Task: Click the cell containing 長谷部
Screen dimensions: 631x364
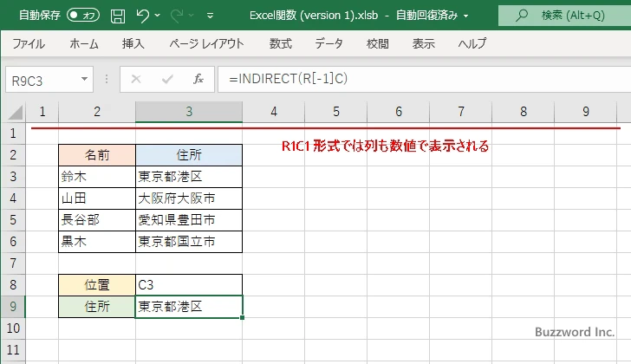Action: (x=97, y=220)
